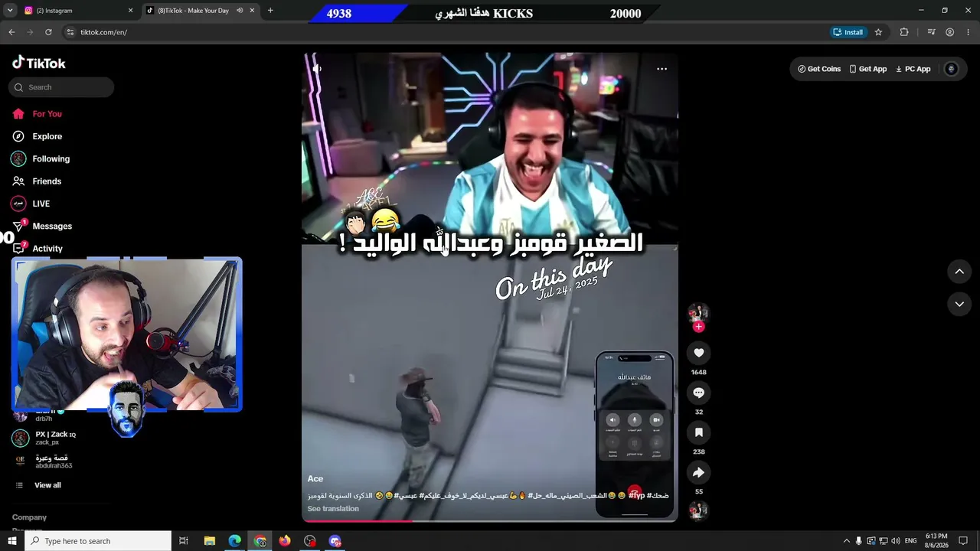This screenshot has width=980, height=551.
Task: Launch Firefox from the taskbar
Action: 285,541
